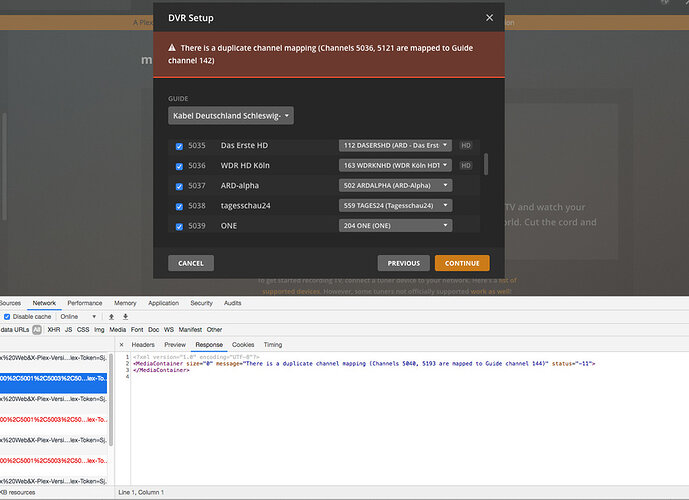This screenshot has width=689, height=500.
Task: Filter requests by All
Action: (37, 330)
